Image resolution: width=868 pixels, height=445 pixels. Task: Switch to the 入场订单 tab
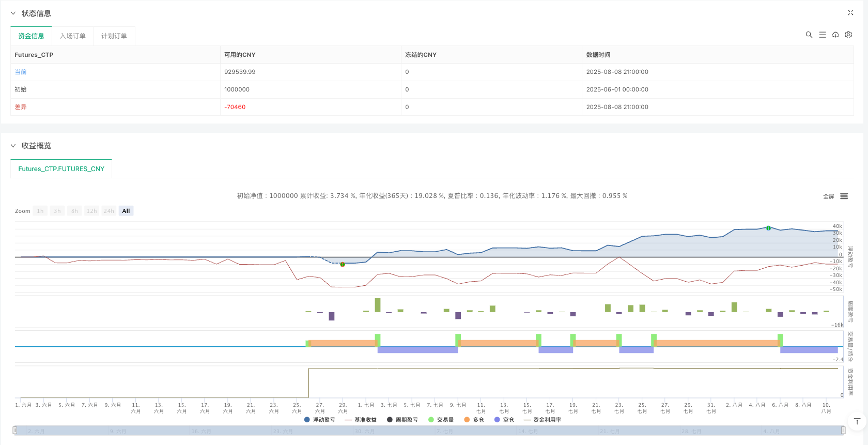pos(73,36)
